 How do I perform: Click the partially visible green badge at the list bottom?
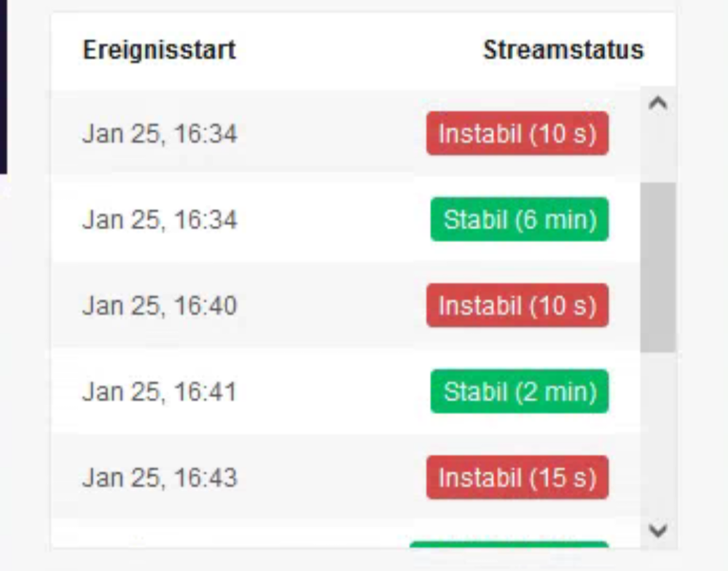pos(509,544)
